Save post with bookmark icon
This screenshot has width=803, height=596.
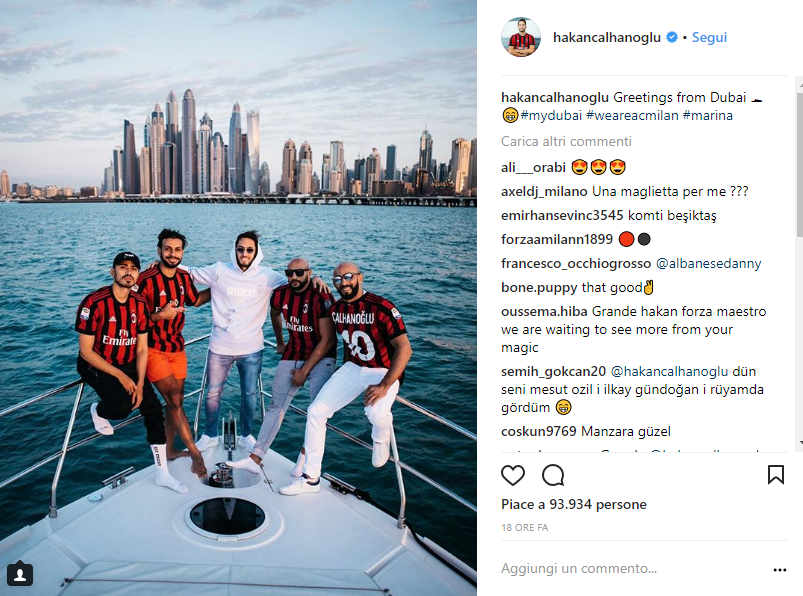776,475
